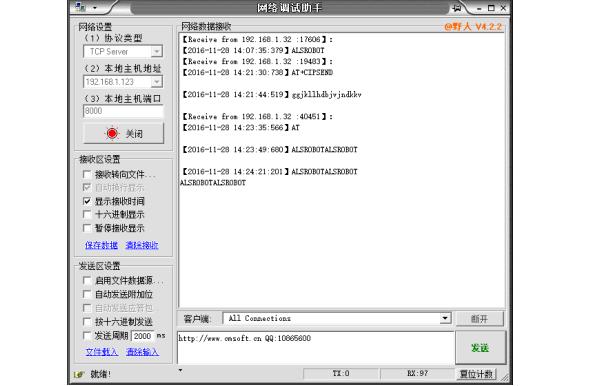Toggle the 自动发送应答包 checkbox
This screenshot has width=600, height=386.
click(87, 308)
